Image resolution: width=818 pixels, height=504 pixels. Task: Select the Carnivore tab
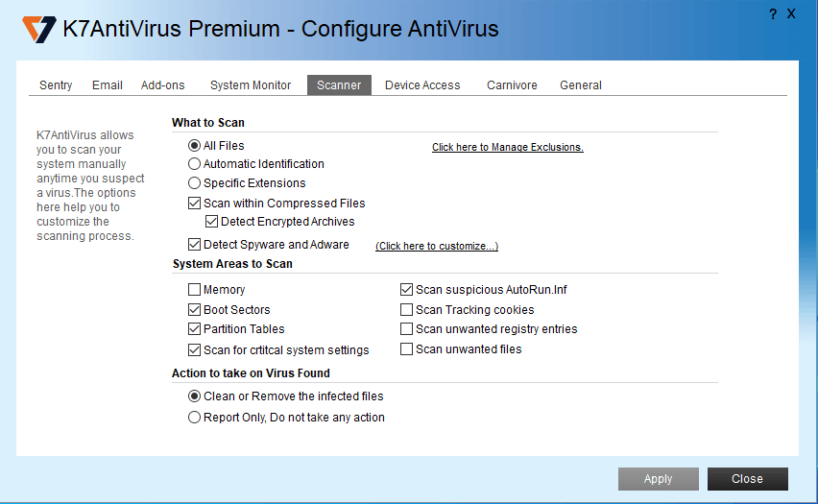[x=510, y=85]
